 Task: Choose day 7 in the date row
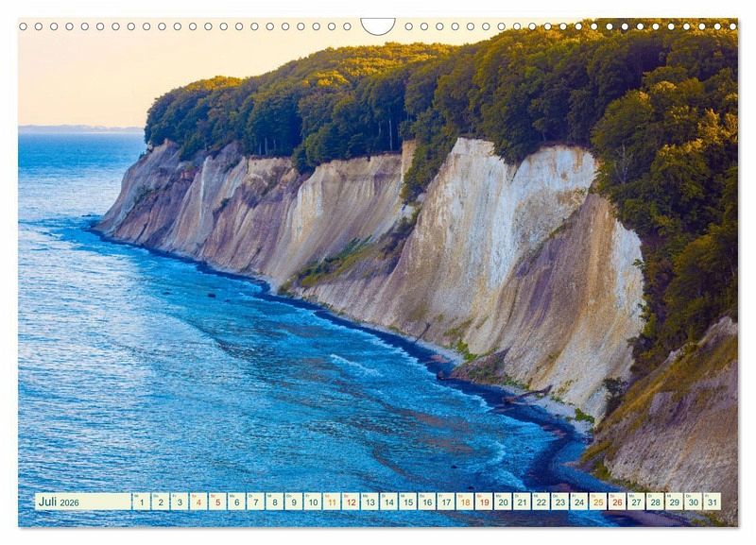click(255, 502)
